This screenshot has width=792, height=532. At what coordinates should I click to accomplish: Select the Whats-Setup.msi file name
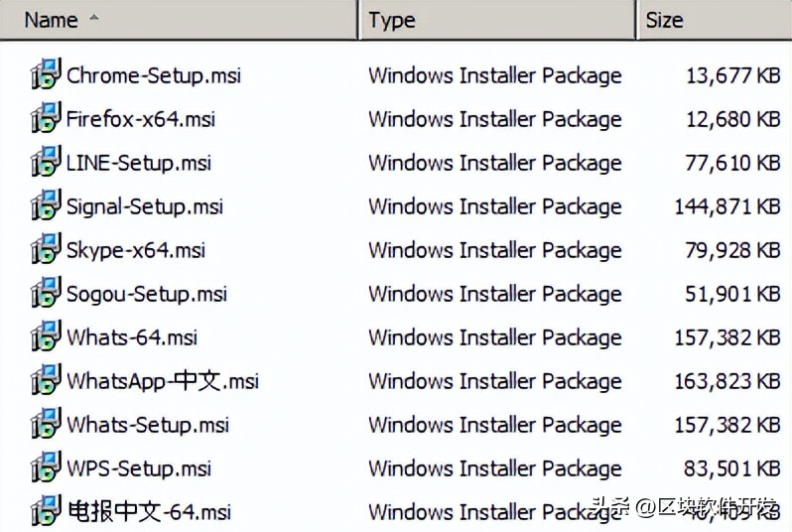pos(148,425)
